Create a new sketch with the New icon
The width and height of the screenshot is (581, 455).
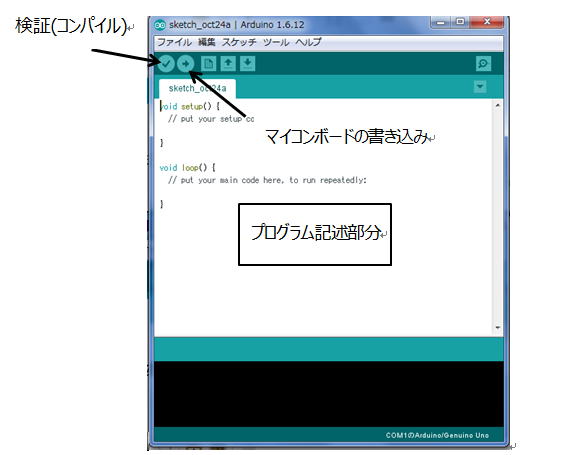point(209,64)
